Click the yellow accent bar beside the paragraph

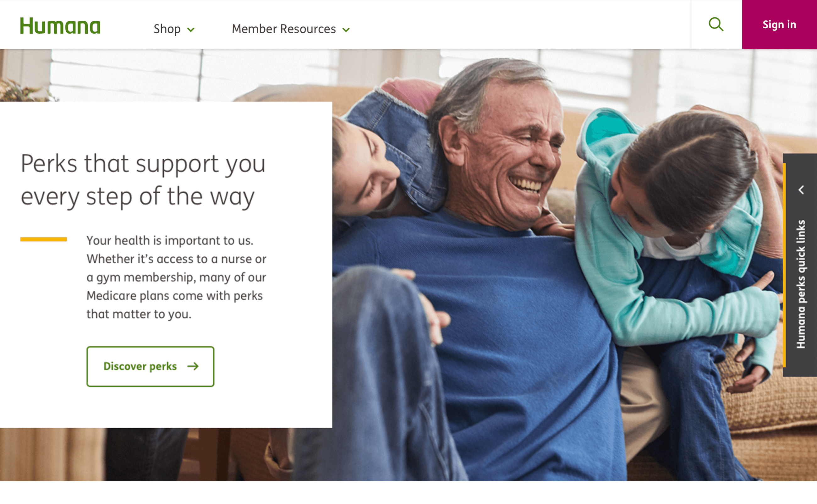pos(44,239)
